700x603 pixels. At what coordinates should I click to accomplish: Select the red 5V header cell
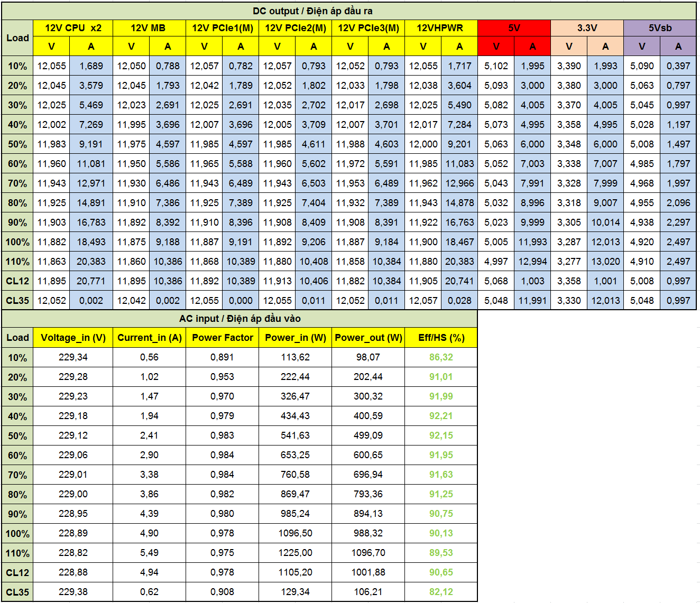coord(514,28)
